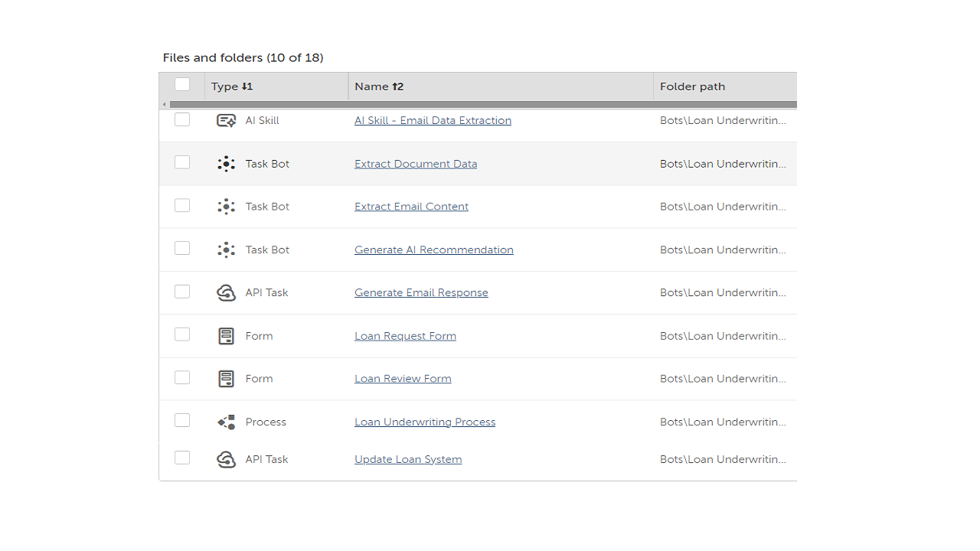Tick the checkbox for Generate Email Response row
Screen dimensions: 980x551
pyautogui.click(x=182, y=292)
